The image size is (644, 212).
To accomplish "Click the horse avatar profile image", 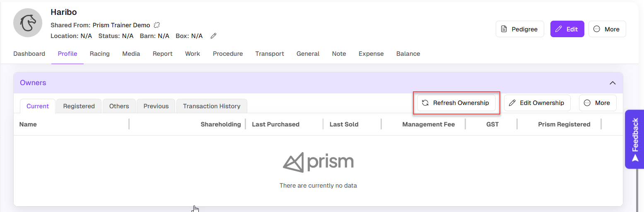I will [x=28, y=22].
